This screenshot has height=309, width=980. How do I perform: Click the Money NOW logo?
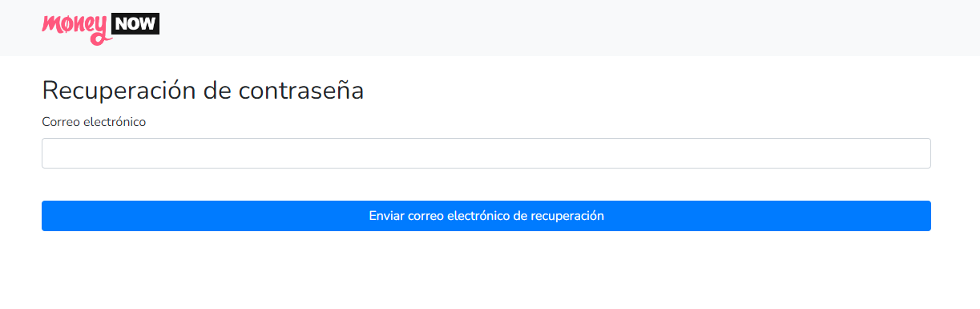[x=101, y=28]
